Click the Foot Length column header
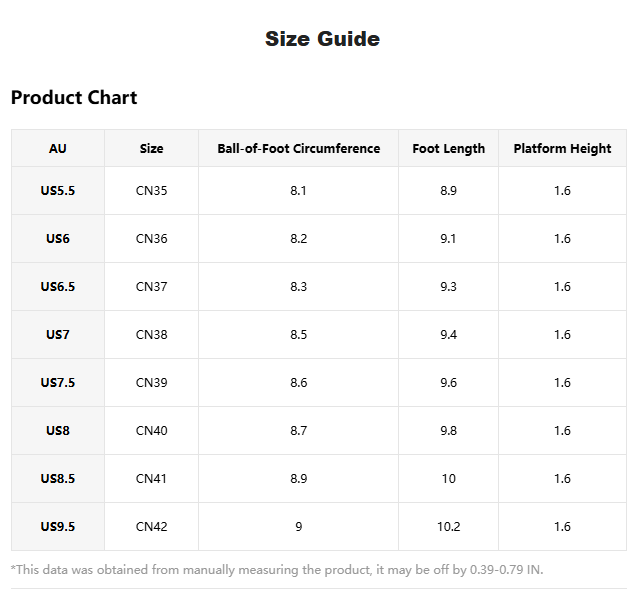629x608 pixels. [x=448, y=148]
